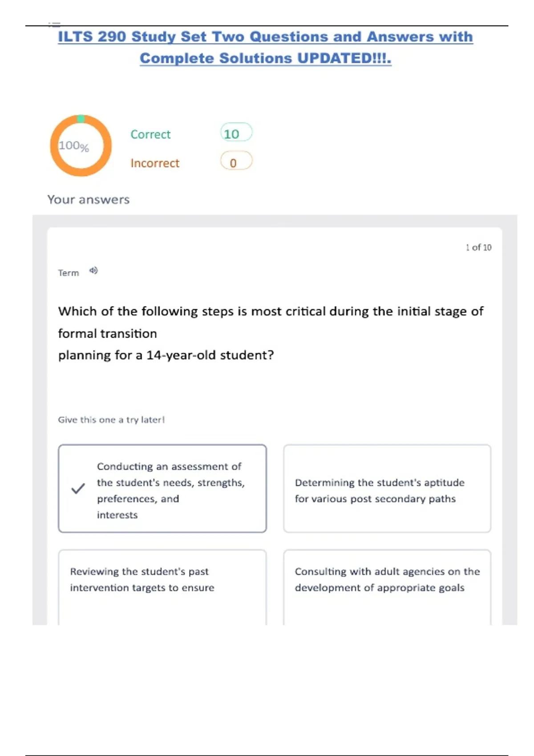Play the Term audio speaker icon
This screenshot has width=534, height=756.
(93, 270)
